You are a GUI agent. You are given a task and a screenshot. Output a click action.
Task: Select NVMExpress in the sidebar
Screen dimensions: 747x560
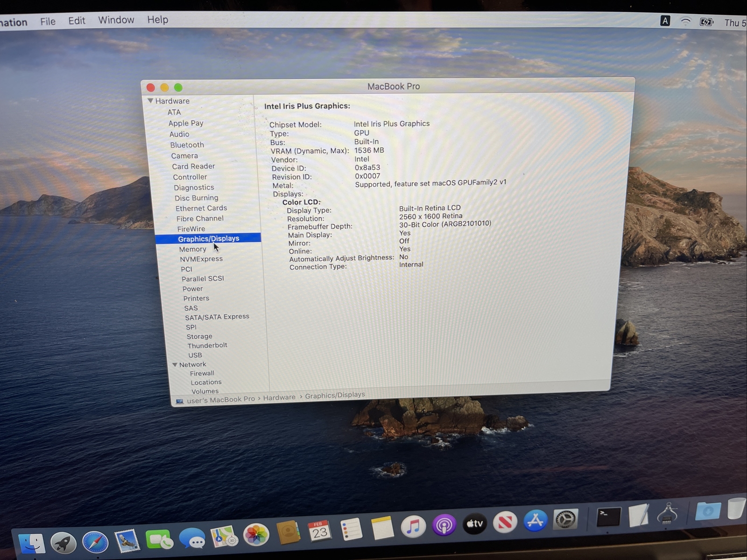(201, 259)
